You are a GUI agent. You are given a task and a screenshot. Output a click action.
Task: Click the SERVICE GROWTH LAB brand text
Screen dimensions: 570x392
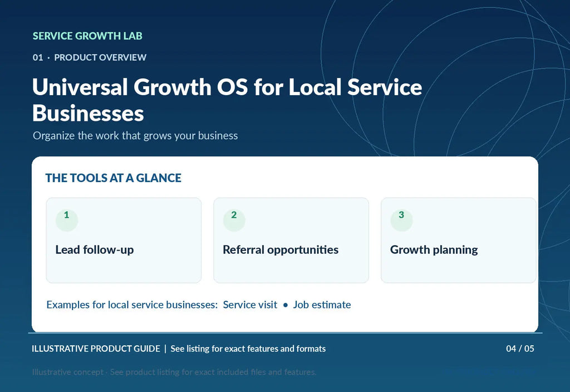point(87,36)
